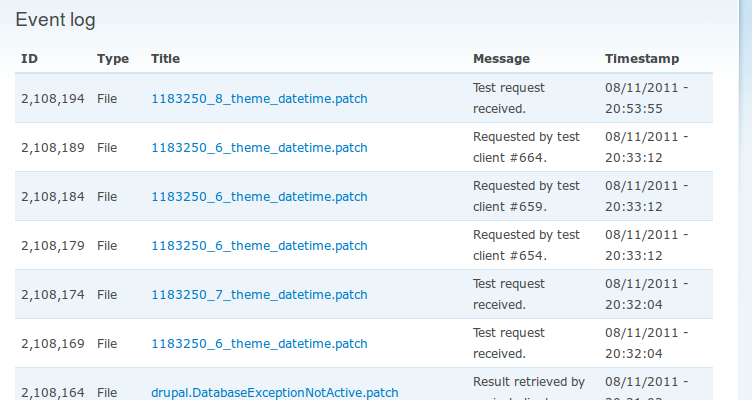Click timestamp in row 2,108,184
Screen dimensions: 752x400
(x=646, y=196)
